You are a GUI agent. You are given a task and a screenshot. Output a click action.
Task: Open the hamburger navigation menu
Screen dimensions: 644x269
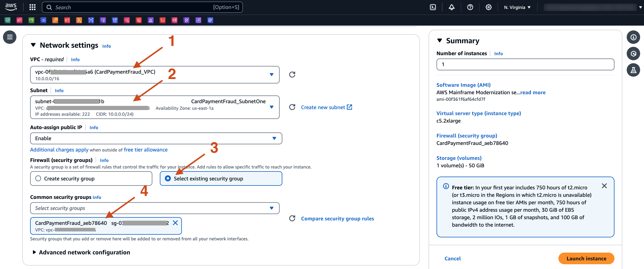10,37
